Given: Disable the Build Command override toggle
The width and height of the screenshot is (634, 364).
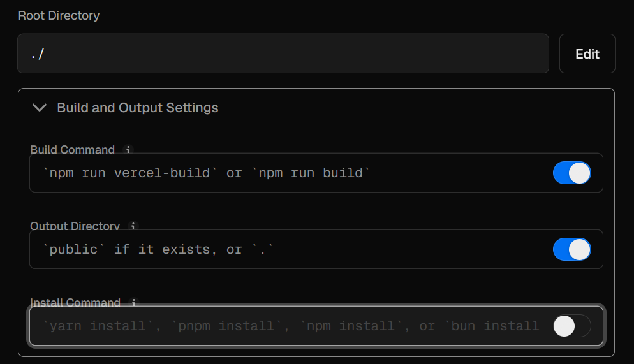Looking at the screenshot, I should [571, 173].
